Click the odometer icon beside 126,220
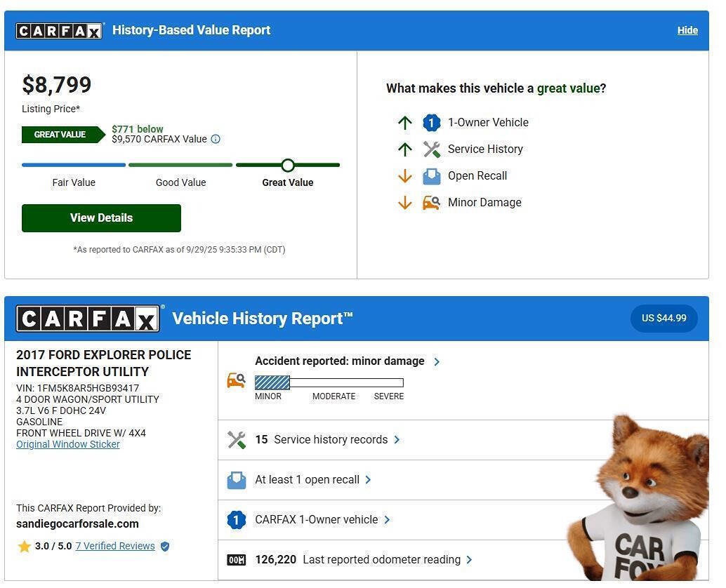 pos(237,560)
